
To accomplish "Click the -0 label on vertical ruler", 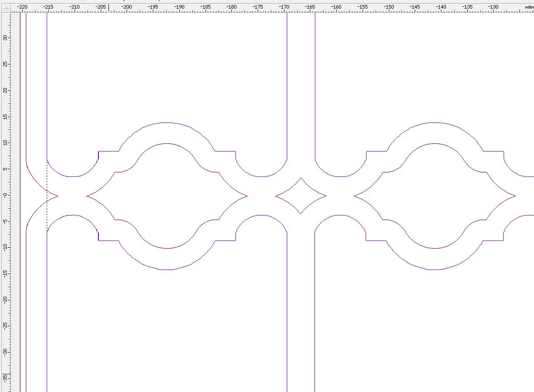I will pos(5,195).
